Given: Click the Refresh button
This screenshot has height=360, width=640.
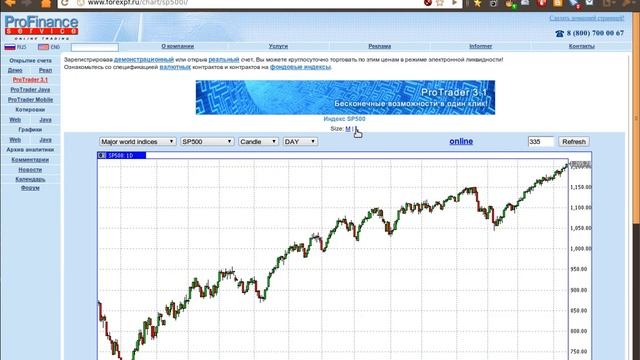Looking at the screenshot, I should 573,142.
